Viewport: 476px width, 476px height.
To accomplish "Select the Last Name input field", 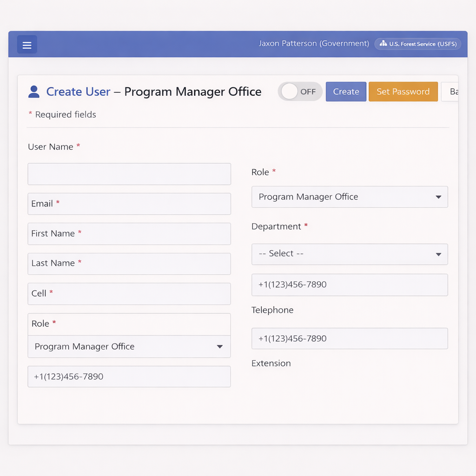I will coord(129,264).
